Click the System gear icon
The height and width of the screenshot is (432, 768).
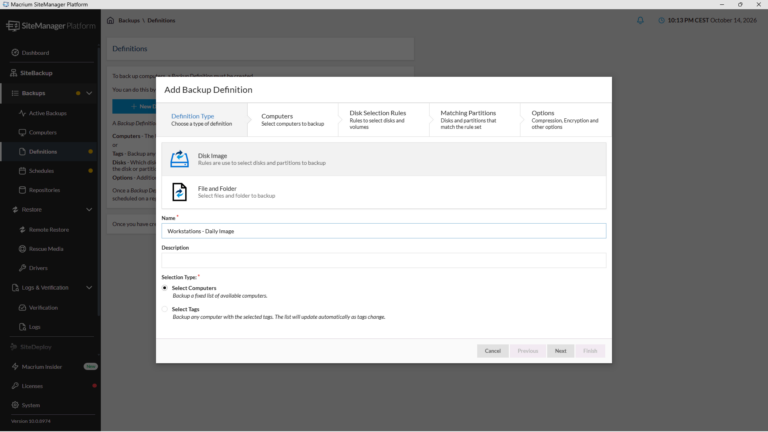15,405
